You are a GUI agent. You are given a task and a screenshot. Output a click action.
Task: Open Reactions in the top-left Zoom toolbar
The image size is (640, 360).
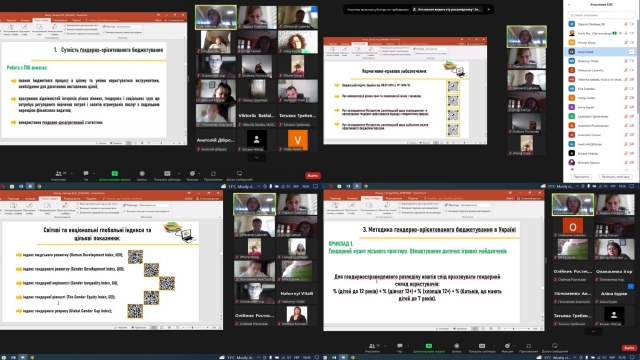pos(192,176)
